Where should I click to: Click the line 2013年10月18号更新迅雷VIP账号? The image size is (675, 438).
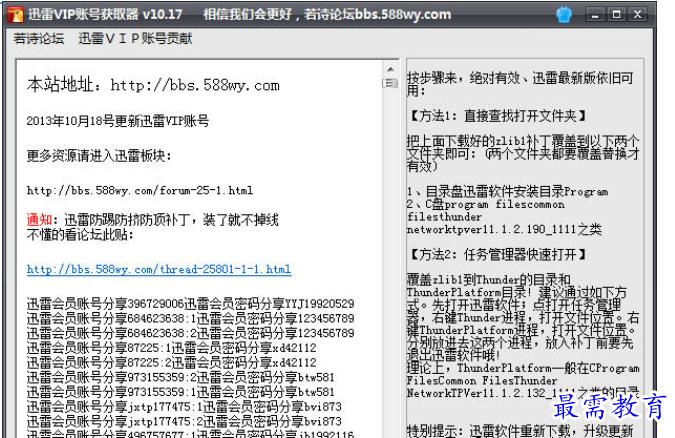tap(118, 121)
